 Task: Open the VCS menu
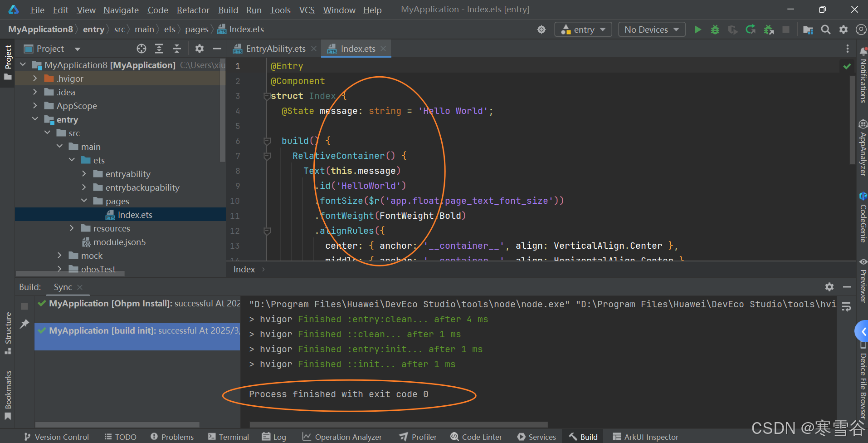point(307,10)
